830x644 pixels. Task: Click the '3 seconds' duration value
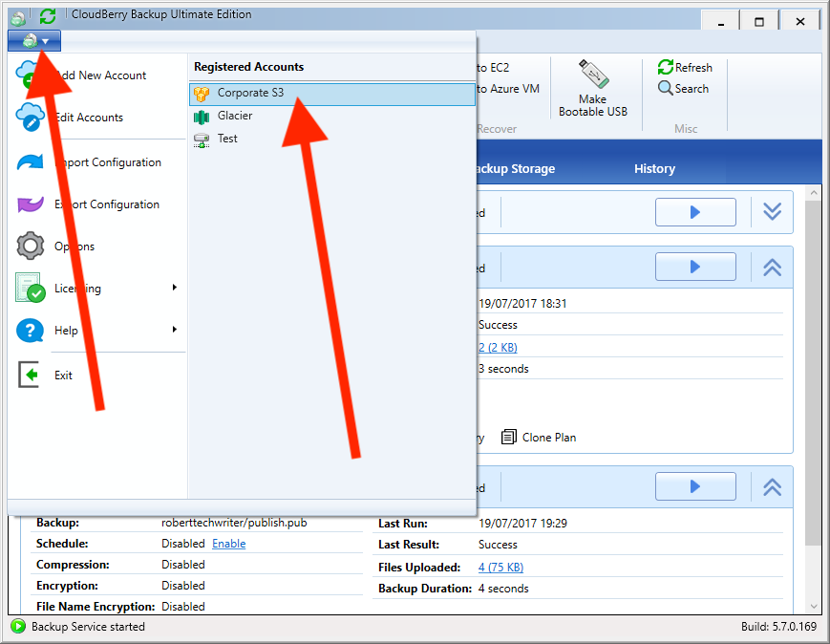(x=503, y=369)
